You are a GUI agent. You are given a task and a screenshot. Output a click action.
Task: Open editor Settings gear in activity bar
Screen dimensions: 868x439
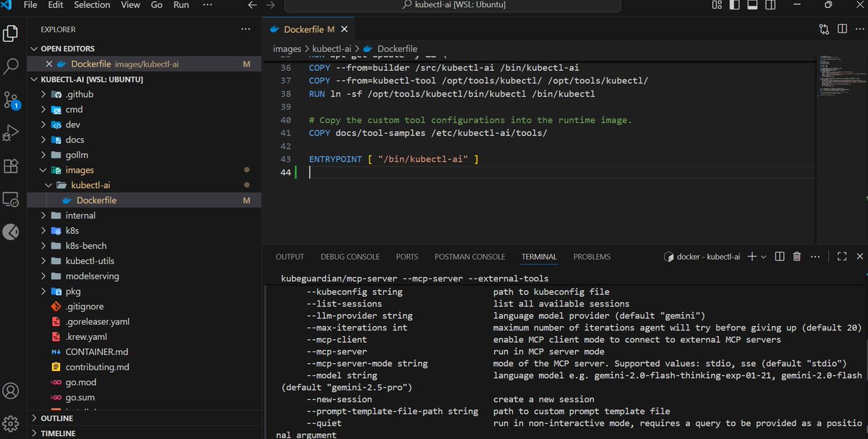11,423
